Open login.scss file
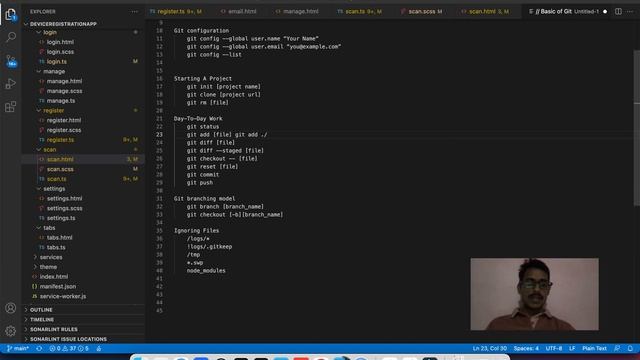The image size is (640, 360). point(60,52)
